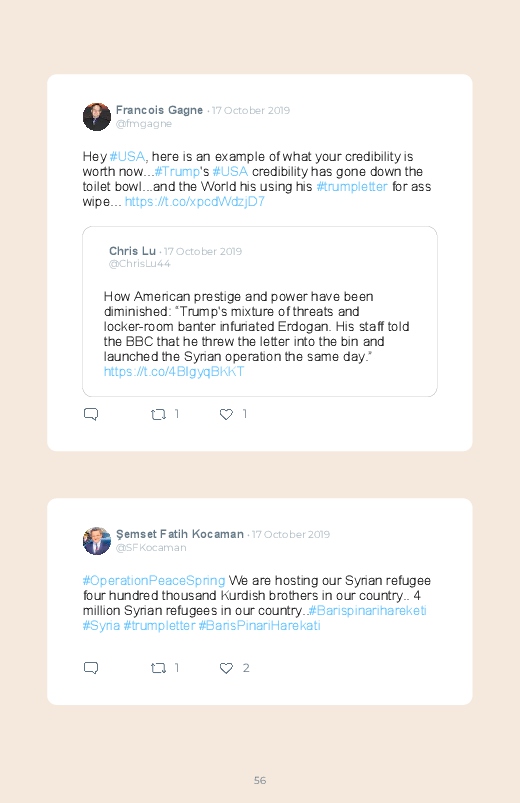Open the #OperationPeaceSpring hashtag
This screenshot has height=803, width=520.
click(154, 581)
